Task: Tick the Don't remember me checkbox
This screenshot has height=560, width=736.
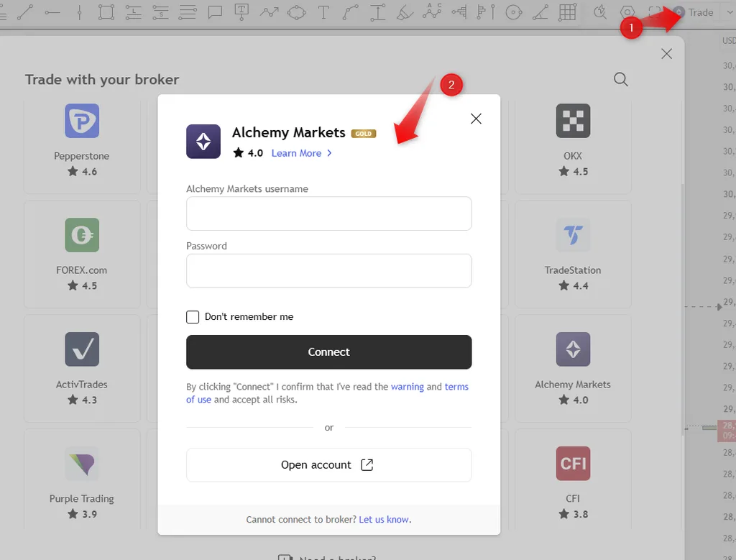Action: (x=193, y=317)
